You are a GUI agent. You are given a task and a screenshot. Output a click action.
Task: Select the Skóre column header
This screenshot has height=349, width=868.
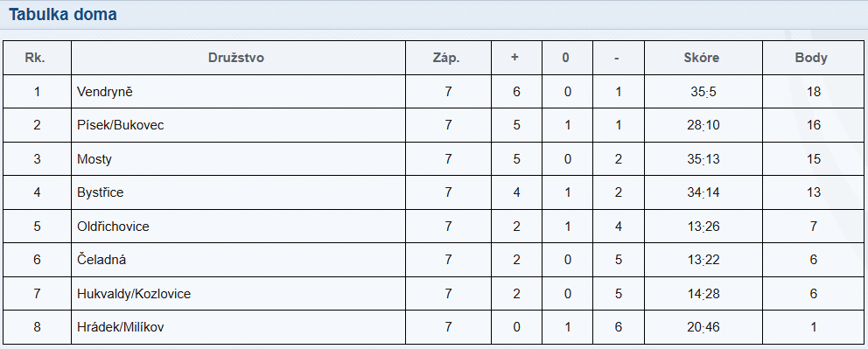[702, 58]
